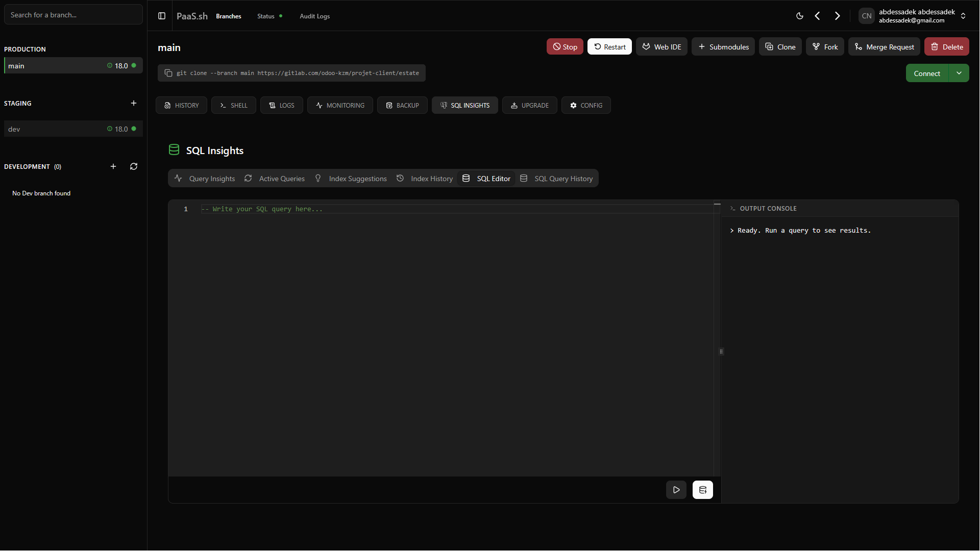Open the UPGRADE tab
Image resolution: width=980 pixels, height=551 pixels.
530,105
